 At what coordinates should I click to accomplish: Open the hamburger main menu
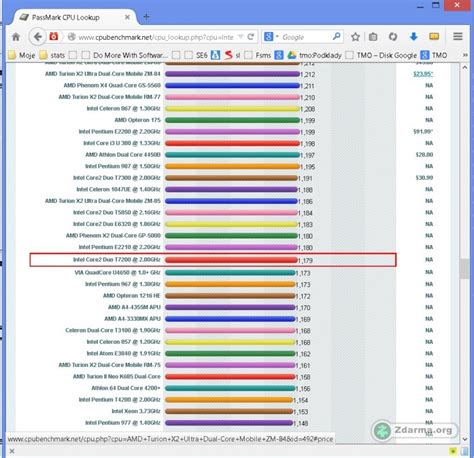tap(458, 36)
